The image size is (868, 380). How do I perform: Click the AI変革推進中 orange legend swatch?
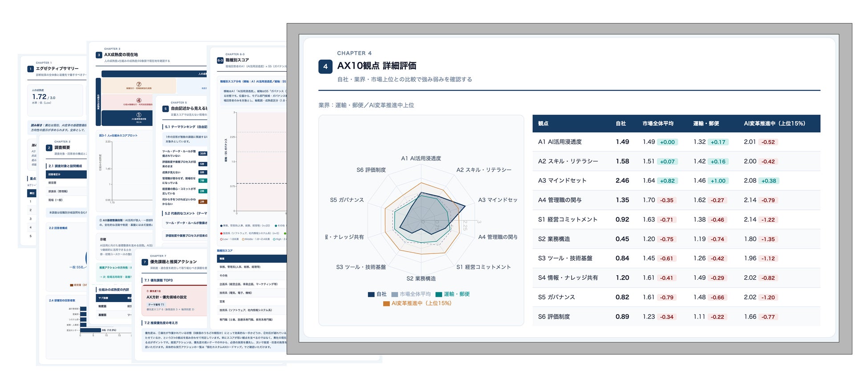(386, 303)
